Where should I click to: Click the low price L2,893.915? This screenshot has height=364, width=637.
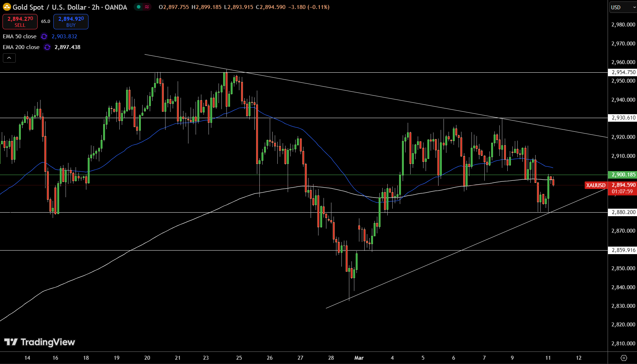[x=239, y=7]
